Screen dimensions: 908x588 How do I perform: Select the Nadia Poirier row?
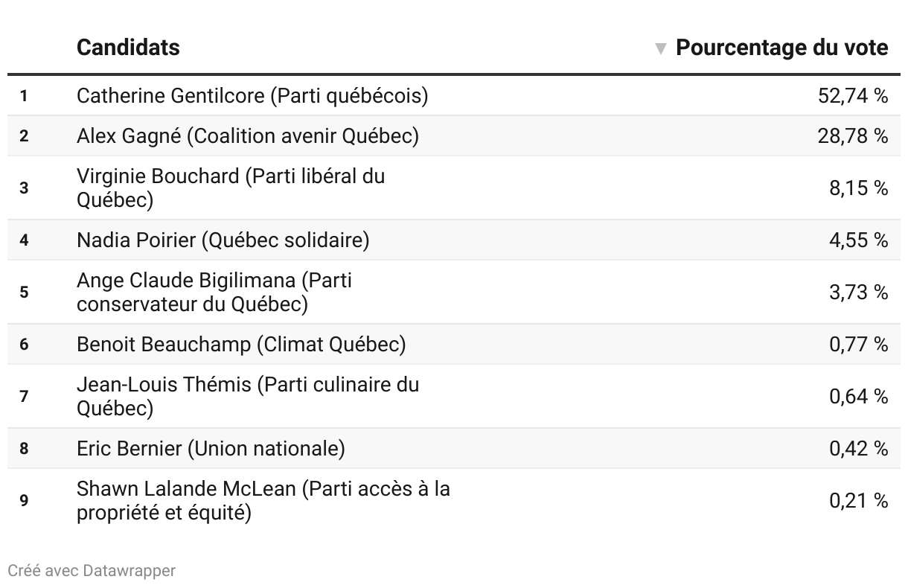[x=454, y=240]
